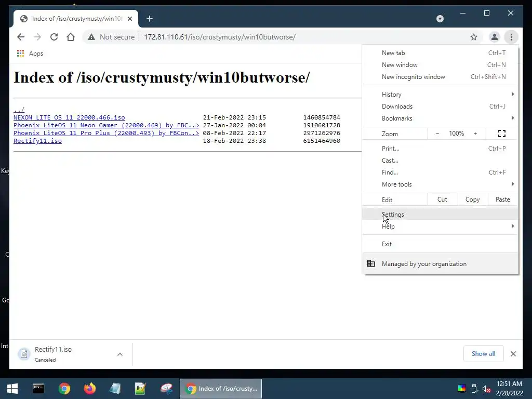Open the parent directory ../ link
Image resolution: width=532 pixels, height=399 pixels.
(x=19, y=110)
